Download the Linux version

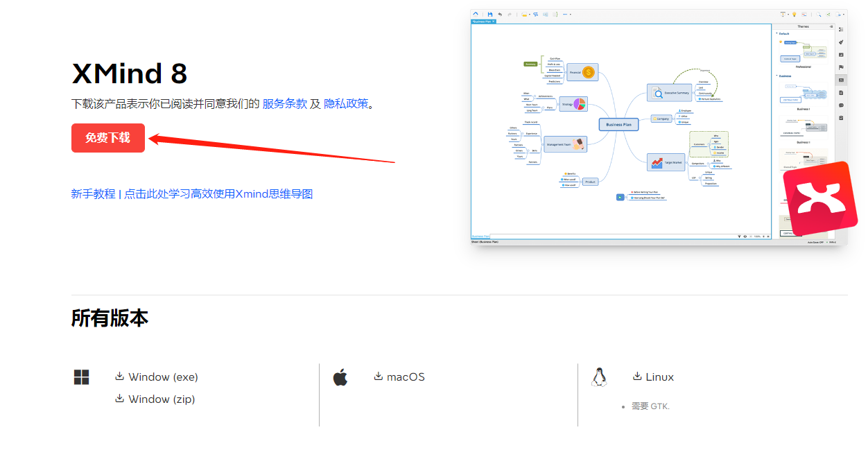[653, 377]
